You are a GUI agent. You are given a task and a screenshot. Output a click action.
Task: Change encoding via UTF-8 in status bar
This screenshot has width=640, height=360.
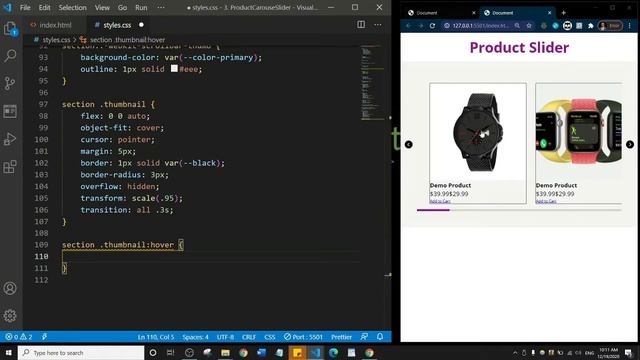tap(225, 337)
